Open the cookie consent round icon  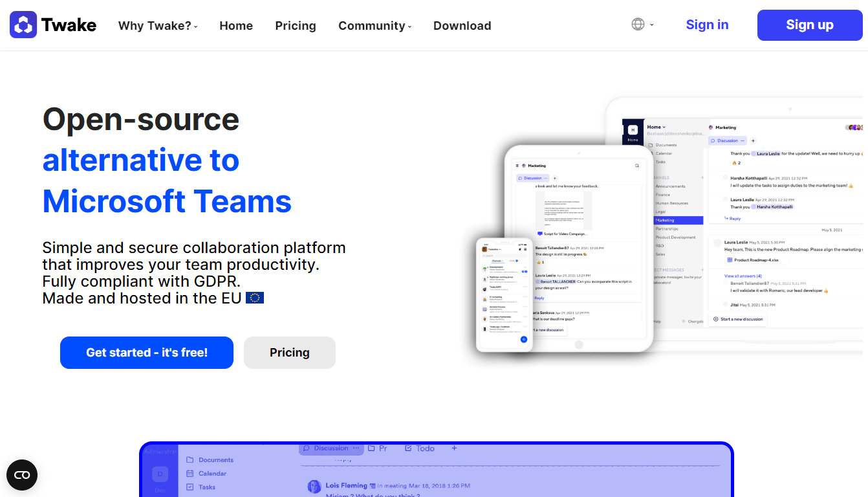tap(22, 475)
